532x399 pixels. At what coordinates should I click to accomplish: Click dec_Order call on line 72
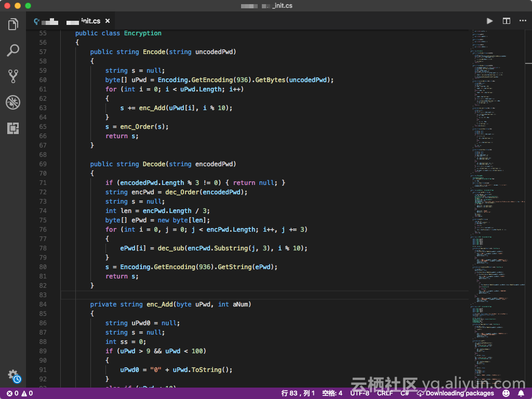(182, 192)
